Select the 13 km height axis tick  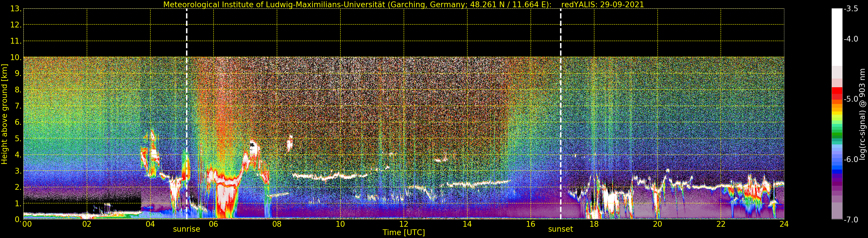click(x=16, y=9)
